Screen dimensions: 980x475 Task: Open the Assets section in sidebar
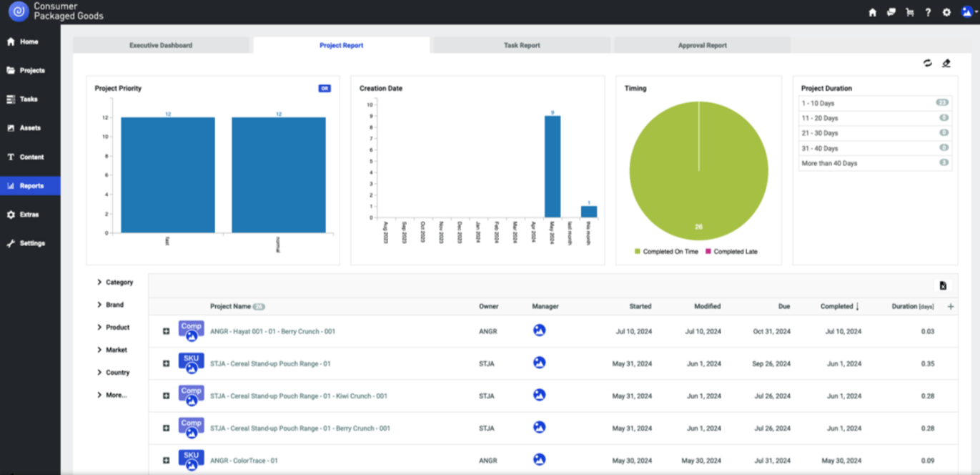click(x=30, y=128)
